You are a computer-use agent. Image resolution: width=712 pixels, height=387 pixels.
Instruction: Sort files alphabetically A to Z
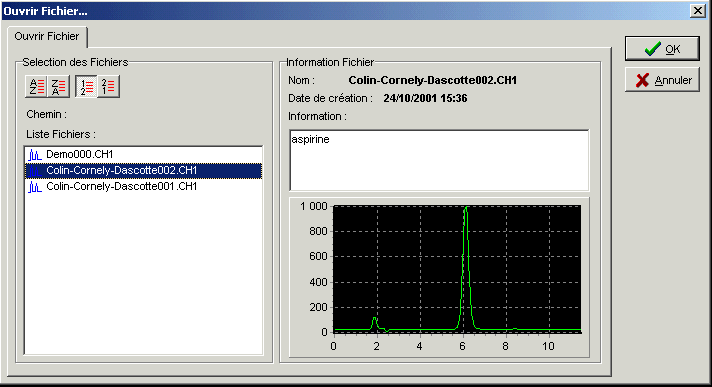point(36,86)
